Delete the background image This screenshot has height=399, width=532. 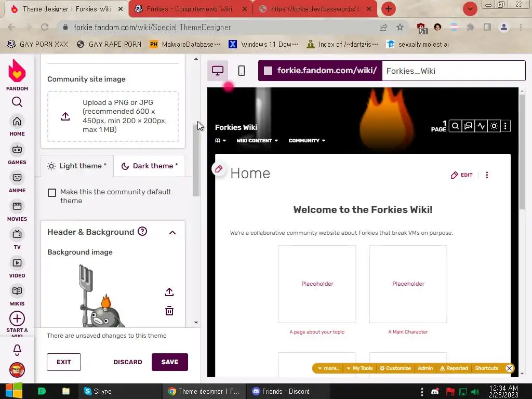[169, 311]
